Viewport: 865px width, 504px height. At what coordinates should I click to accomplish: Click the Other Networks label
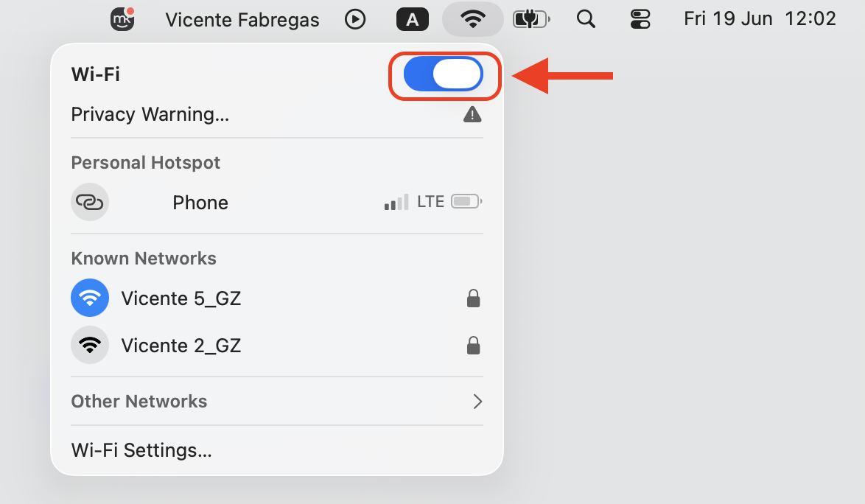[139, 402]
